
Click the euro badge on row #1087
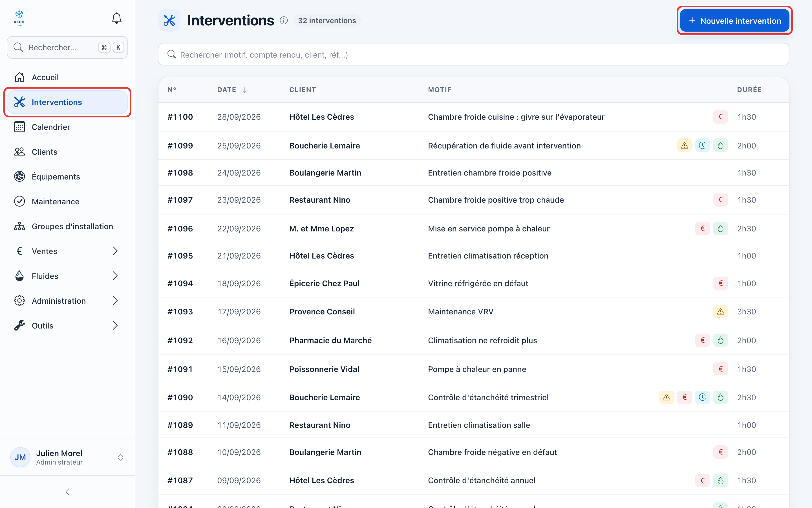coord(702,480)
